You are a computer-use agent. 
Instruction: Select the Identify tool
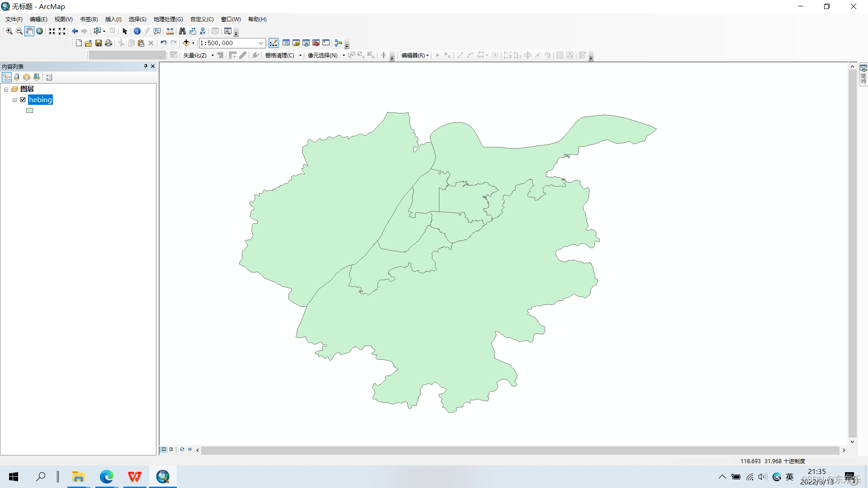tap(137, 31)
